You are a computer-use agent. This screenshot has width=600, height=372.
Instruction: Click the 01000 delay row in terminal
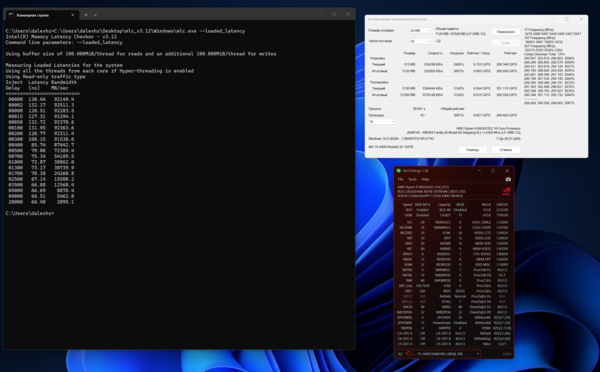pos(41,162)
